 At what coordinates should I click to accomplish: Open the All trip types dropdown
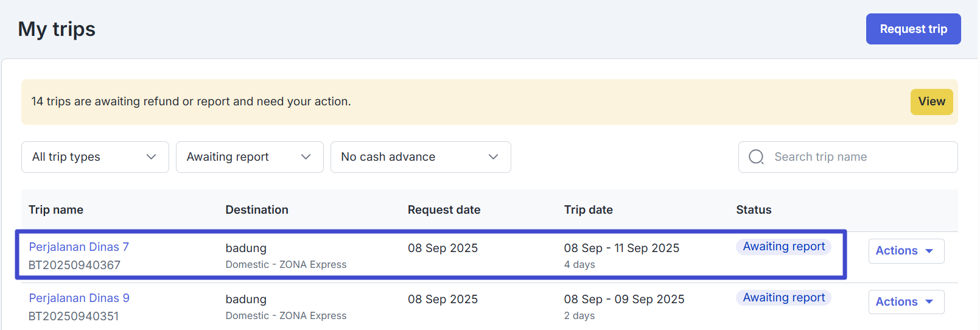pyautogui.click(x=95, y=157)
